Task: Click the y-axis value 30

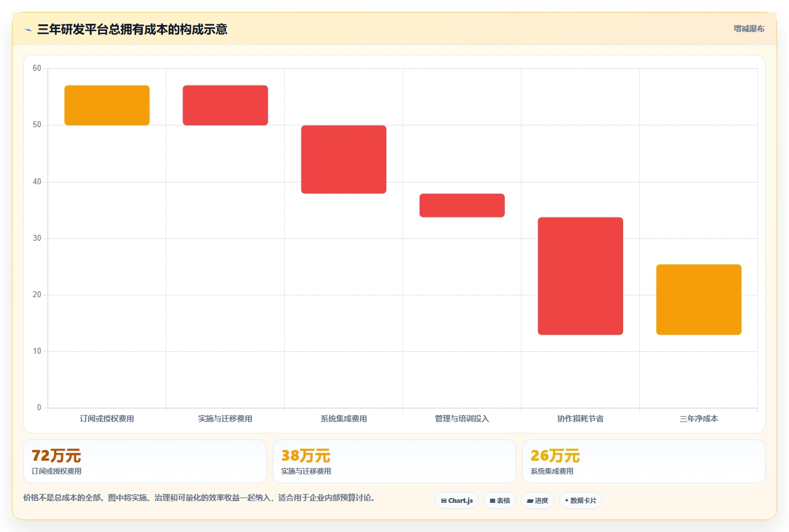Action: [37, 238]
